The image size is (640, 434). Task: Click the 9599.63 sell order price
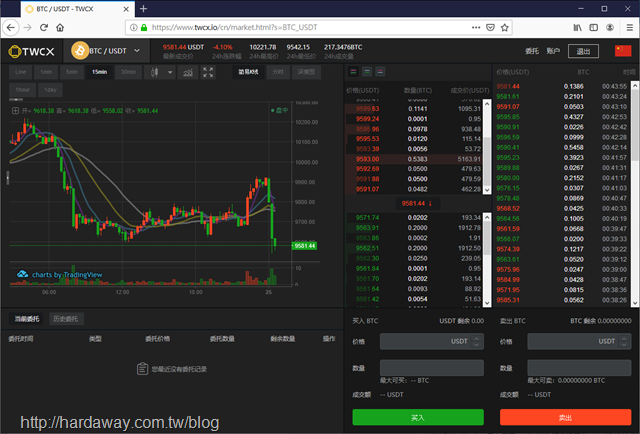pyautogui.click(x=367, y=109)
